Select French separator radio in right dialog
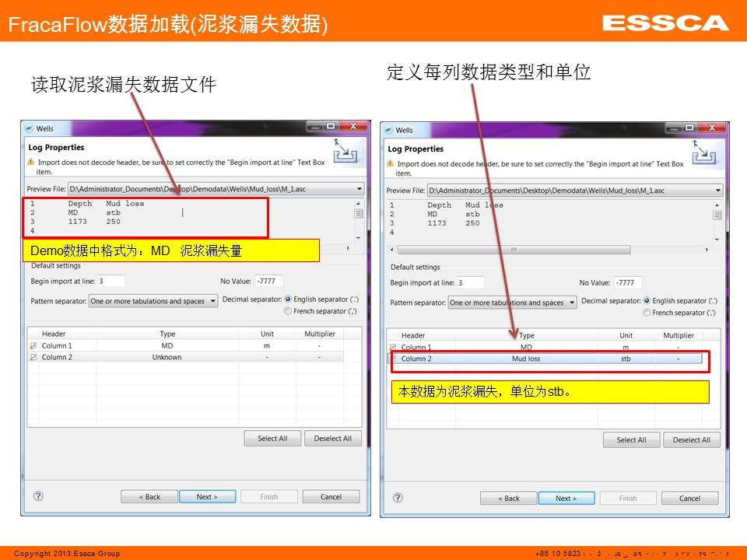Image resolution: width=747 pixels, height=560 pixels. click(x=647, y=313)
